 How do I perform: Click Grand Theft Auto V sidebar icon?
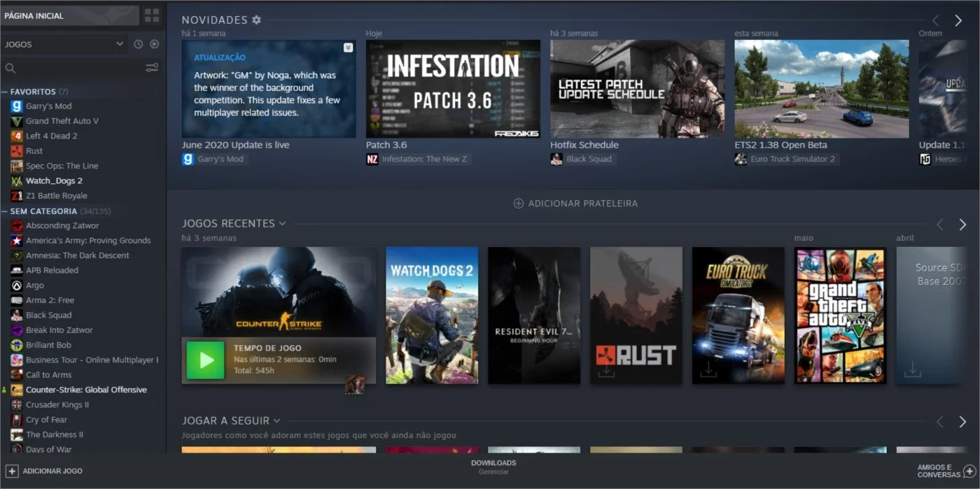point(16,121)
